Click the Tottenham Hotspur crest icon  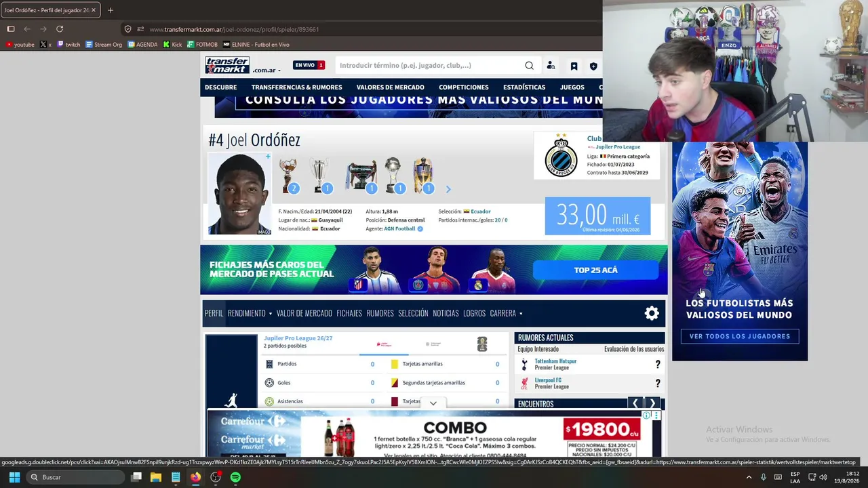pos(524,365)
